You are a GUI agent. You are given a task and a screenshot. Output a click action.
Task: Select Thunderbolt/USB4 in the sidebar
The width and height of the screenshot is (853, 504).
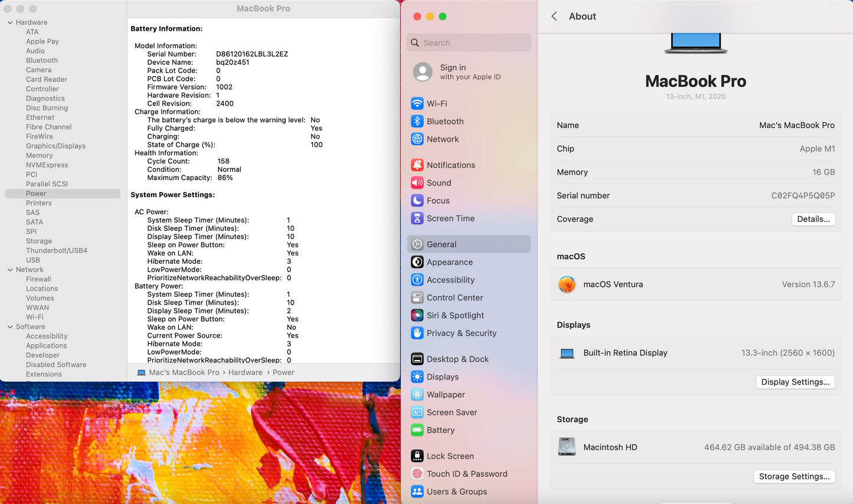pos(57,251)
